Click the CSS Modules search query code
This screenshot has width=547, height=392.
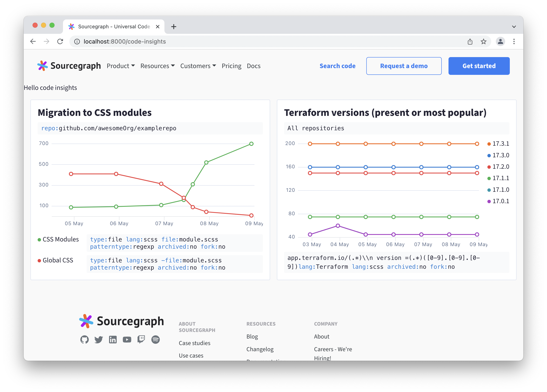(175, 243)
